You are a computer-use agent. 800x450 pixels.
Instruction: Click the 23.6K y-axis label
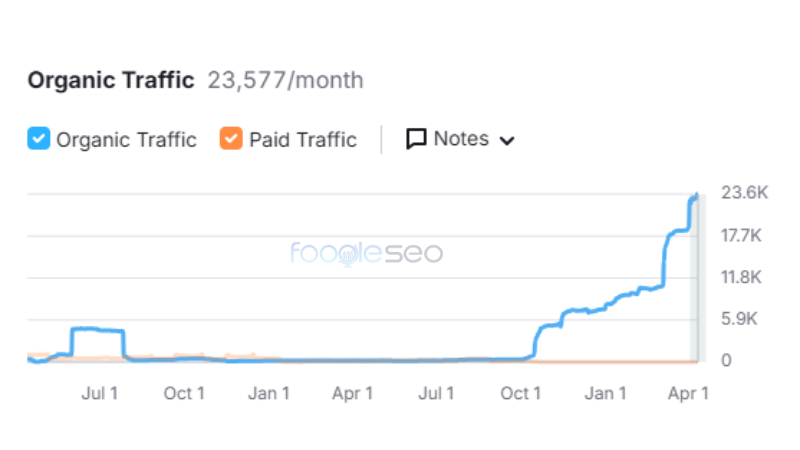(742, 194)
